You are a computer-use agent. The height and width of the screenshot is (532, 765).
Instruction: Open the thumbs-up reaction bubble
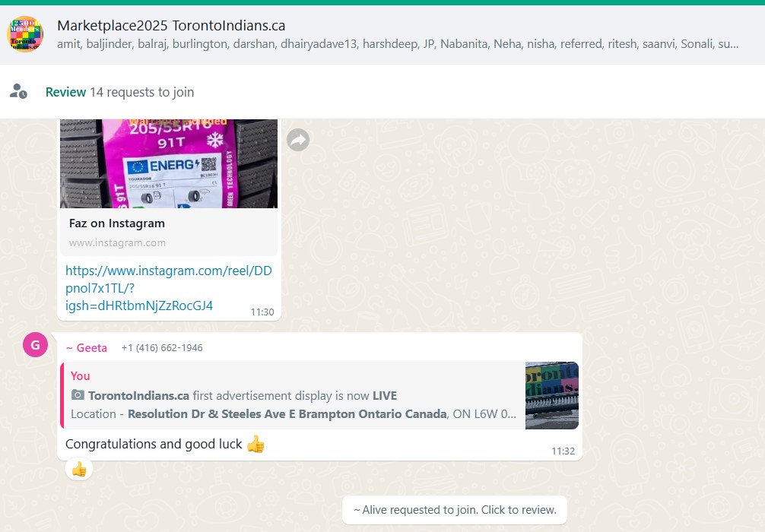pyautogui.click(x=79, y=470)
